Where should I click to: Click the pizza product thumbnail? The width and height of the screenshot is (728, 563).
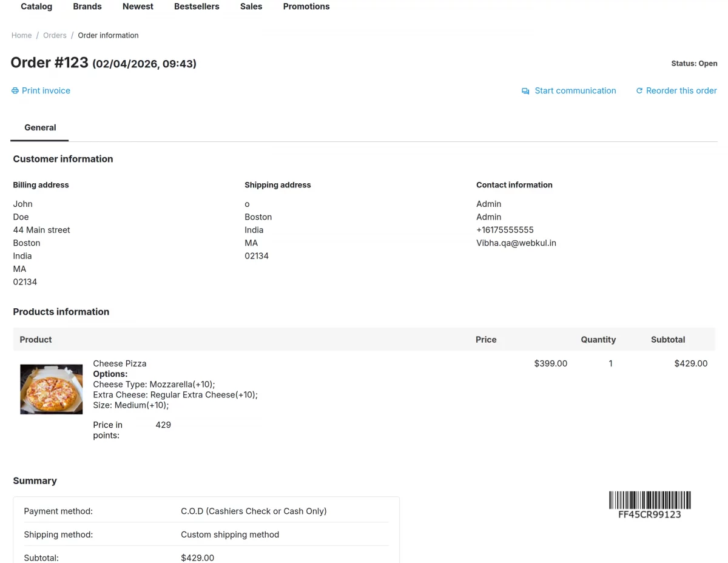coord(51,388)
